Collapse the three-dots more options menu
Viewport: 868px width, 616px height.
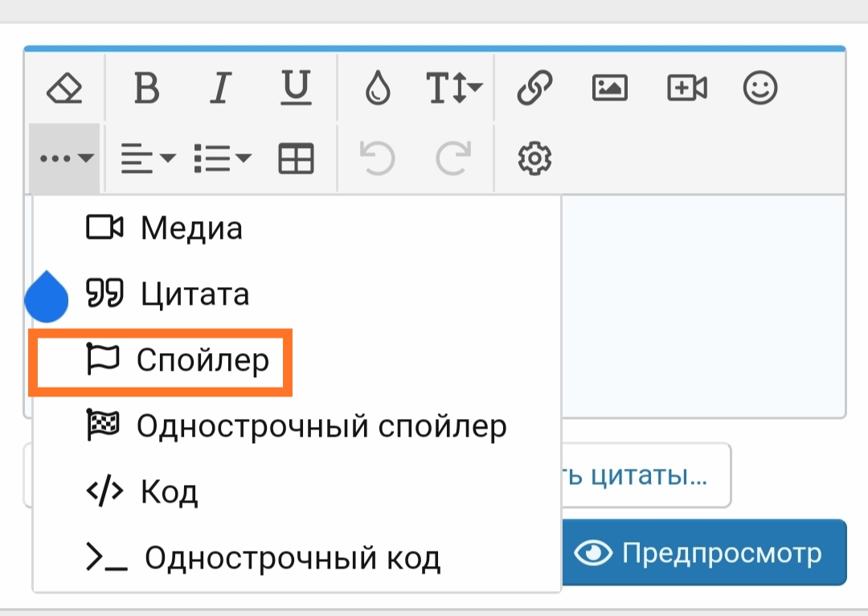click(x=67, y=158)
